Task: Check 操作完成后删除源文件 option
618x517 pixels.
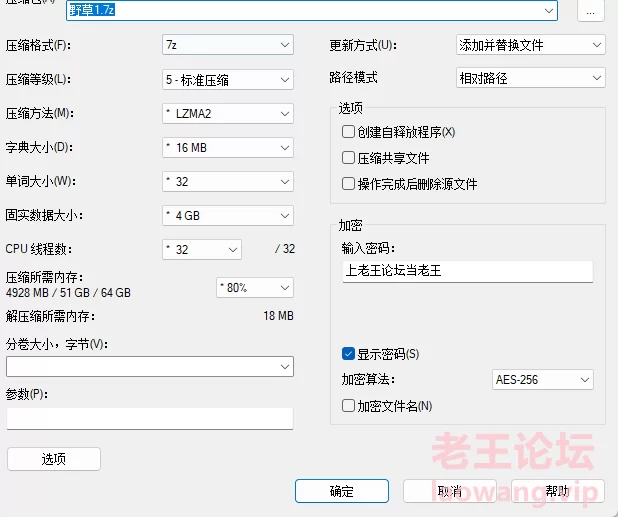Action: pos(348,184)
